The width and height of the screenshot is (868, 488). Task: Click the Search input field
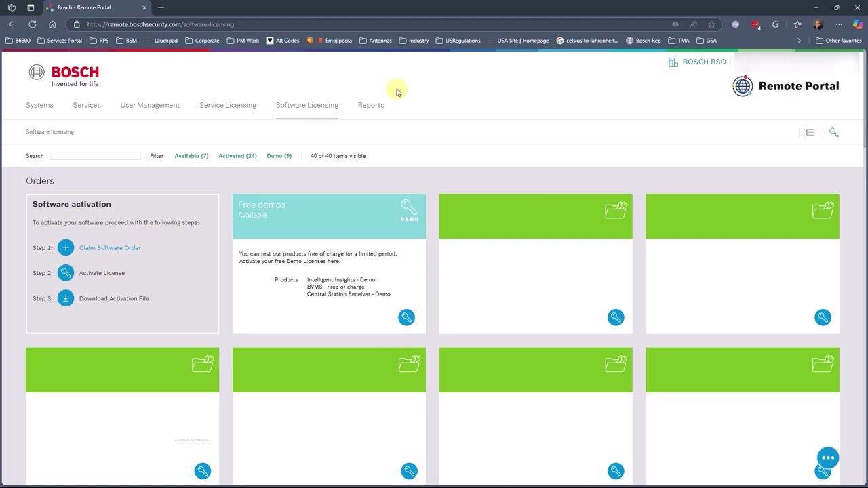[x=96, y=156]
